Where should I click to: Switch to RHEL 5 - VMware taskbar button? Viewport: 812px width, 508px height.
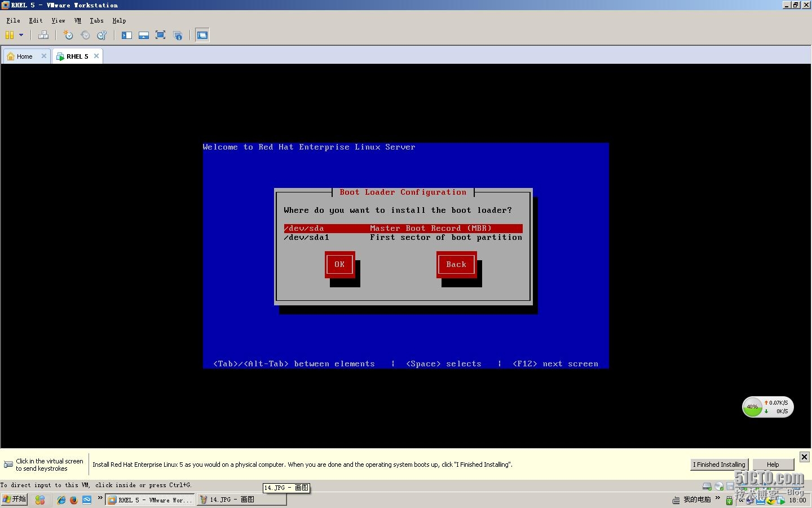[x=151, y=500]
